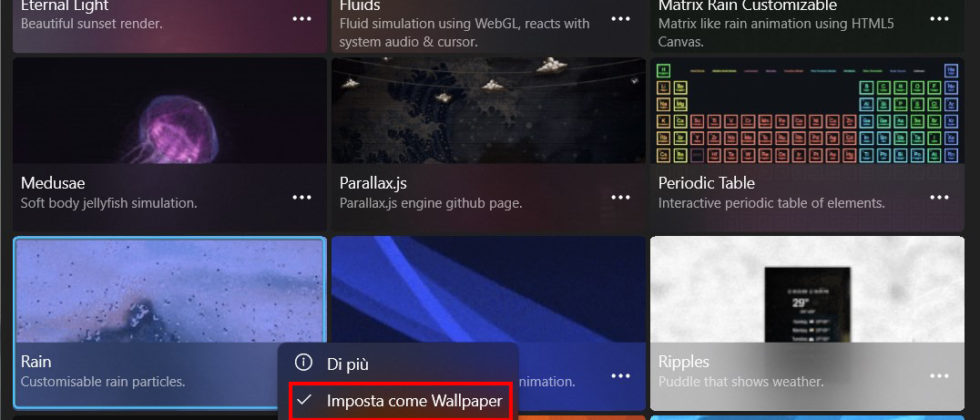Show more options for Medusae wallpaper

pyautogui.click(x=302, y=198)
